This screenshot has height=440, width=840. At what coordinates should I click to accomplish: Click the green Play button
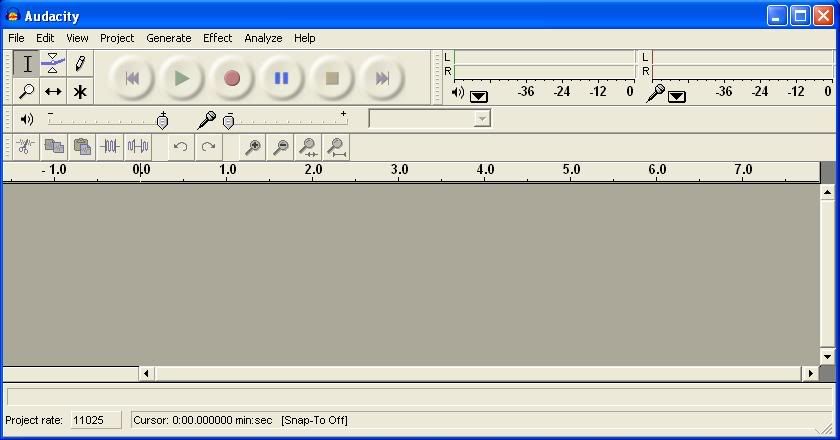tap(182, 78)
